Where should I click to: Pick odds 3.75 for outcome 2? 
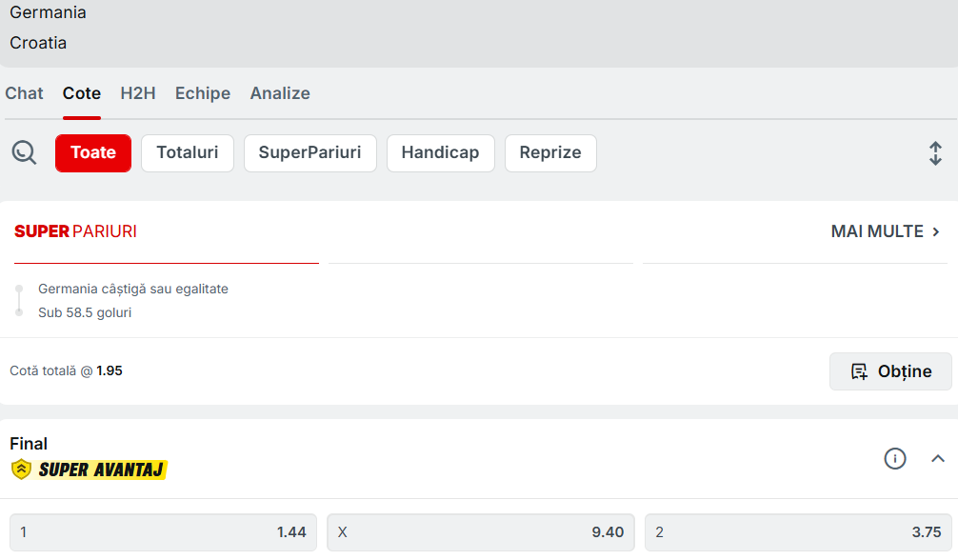[x=797, y=532]
